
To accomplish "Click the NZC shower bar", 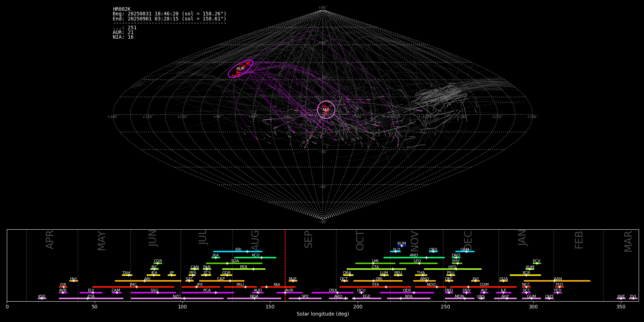I will pyautogui.click(x=177, y=298).
